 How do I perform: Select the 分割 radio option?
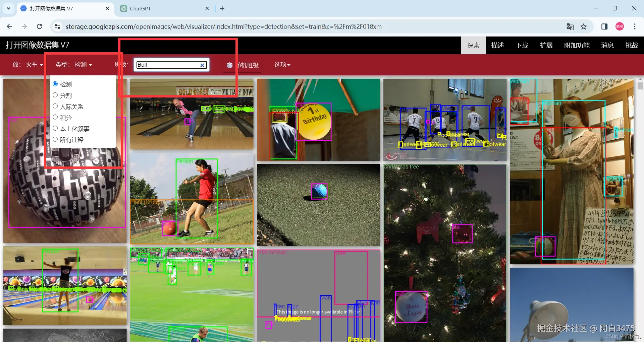click(x=55, y=95)
